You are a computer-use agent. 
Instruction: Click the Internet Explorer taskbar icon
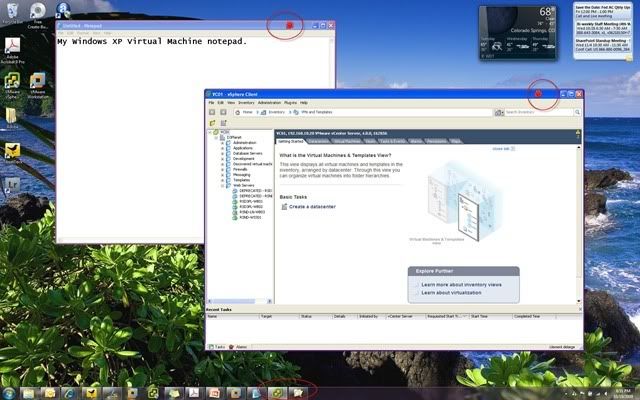point(69,393)
